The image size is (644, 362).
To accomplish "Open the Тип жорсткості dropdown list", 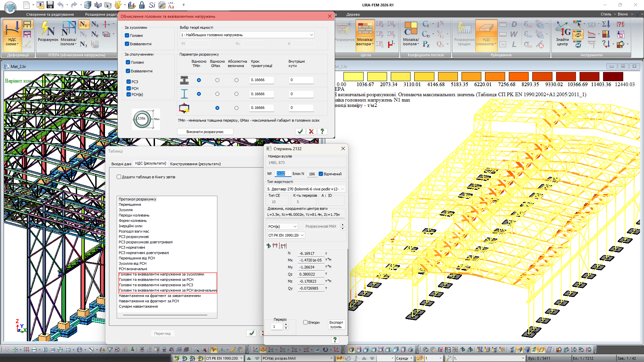I will (x=342, y=189).
